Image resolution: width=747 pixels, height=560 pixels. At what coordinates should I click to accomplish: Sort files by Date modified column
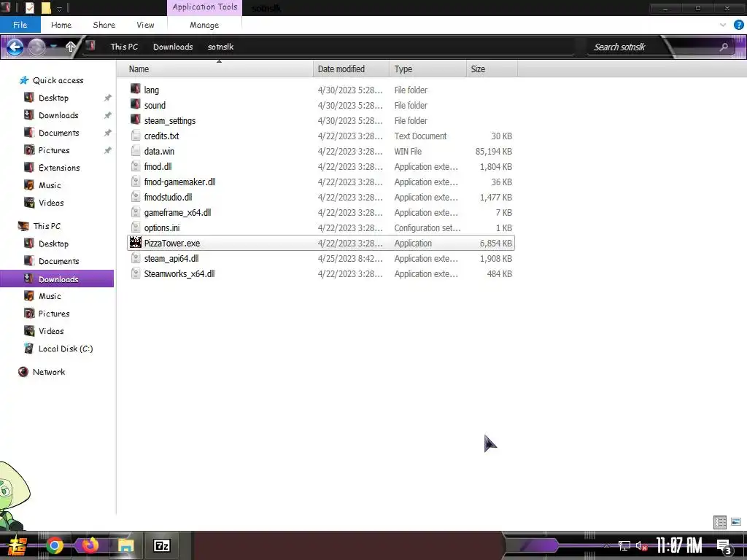pyautogui.click(x=352, y=69)
